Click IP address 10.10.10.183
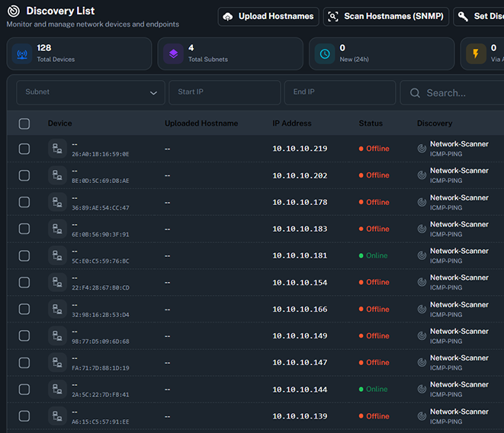Viewport: 504px width, 433px height. (300, 229)
